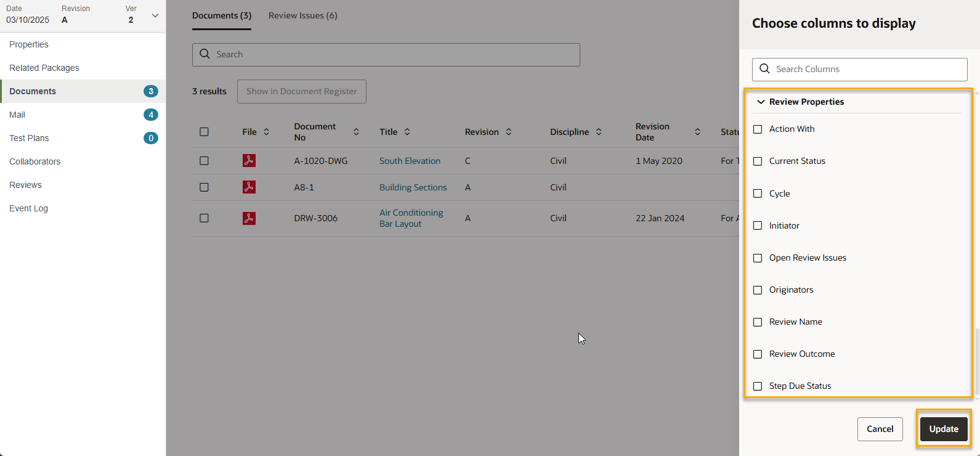Open PDF file icon for A-1020-DWG
Viewport: 980px width, 456px height.
(x=249, y=161)
